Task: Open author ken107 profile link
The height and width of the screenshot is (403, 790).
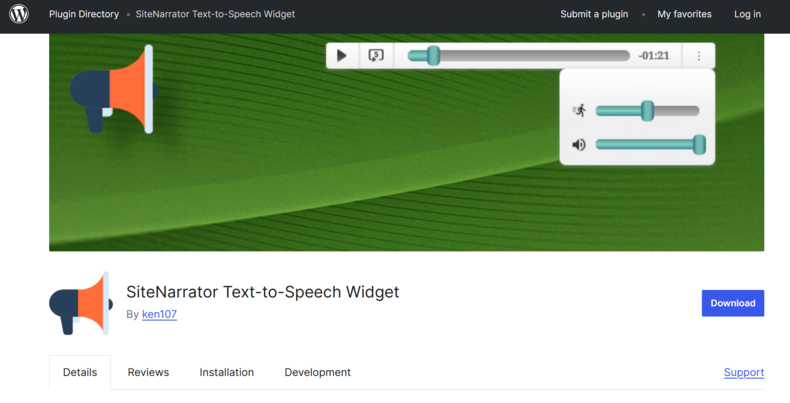Action: point(159,314)
